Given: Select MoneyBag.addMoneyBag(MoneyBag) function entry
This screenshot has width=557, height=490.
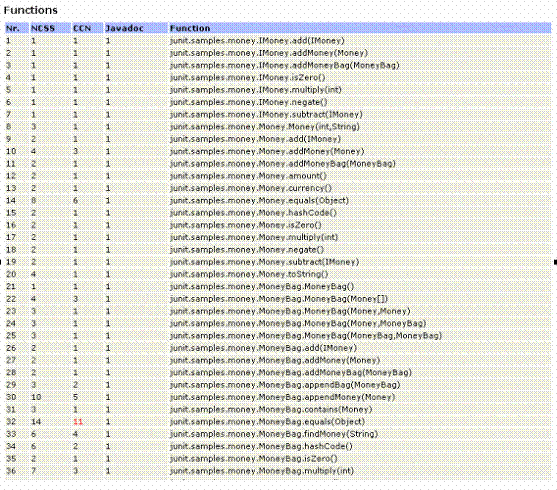Looking at the screenshot, I should click(291, 373).
